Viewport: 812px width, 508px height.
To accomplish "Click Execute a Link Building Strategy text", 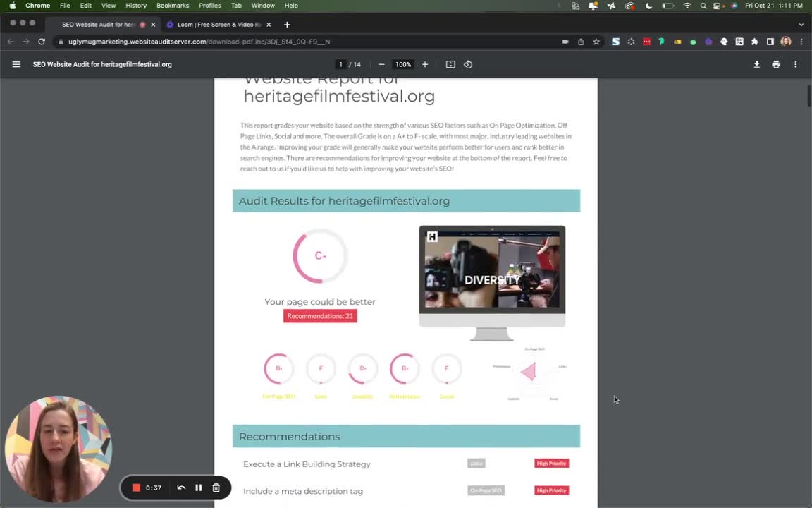I will pyautogui.click(x=307, y=464).
